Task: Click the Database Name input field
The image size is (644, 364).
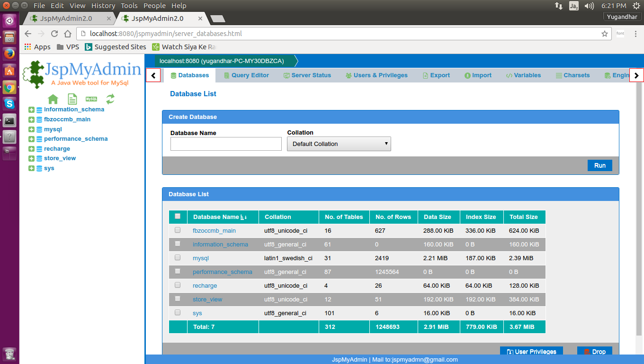Action: point(226,144)
